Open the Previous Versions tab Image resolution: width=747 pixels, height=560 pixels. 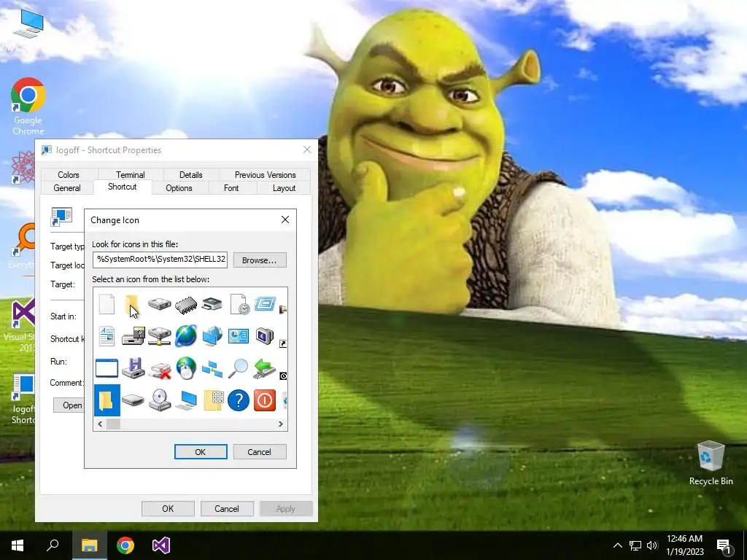pos(265,175)
